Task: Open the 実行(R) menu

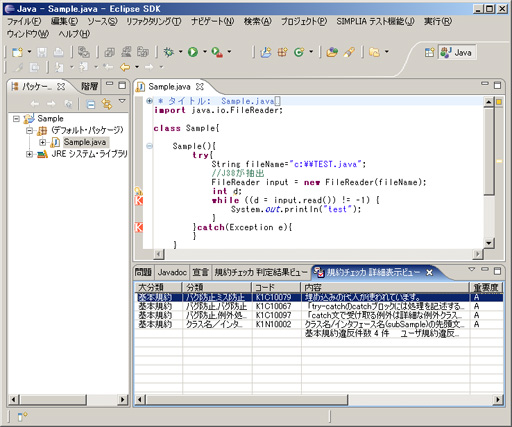Action: pos(438,22)
